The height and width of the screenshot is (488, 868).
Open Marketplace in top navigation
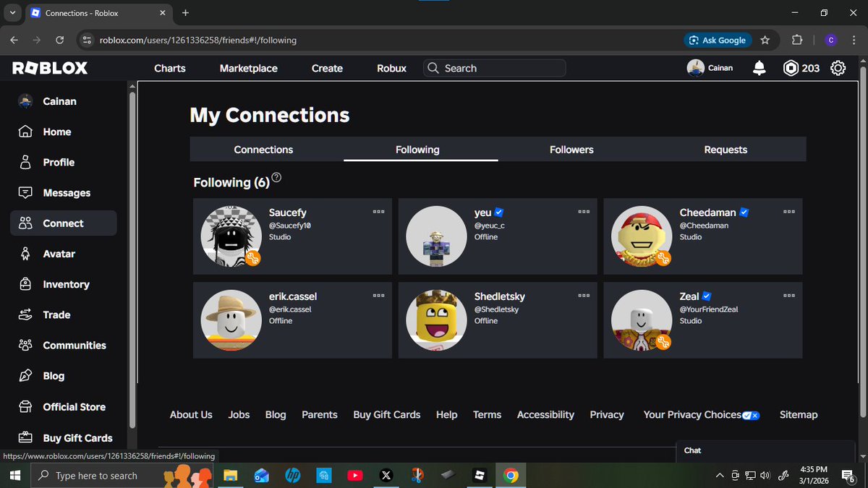click(x=249, y=68)
